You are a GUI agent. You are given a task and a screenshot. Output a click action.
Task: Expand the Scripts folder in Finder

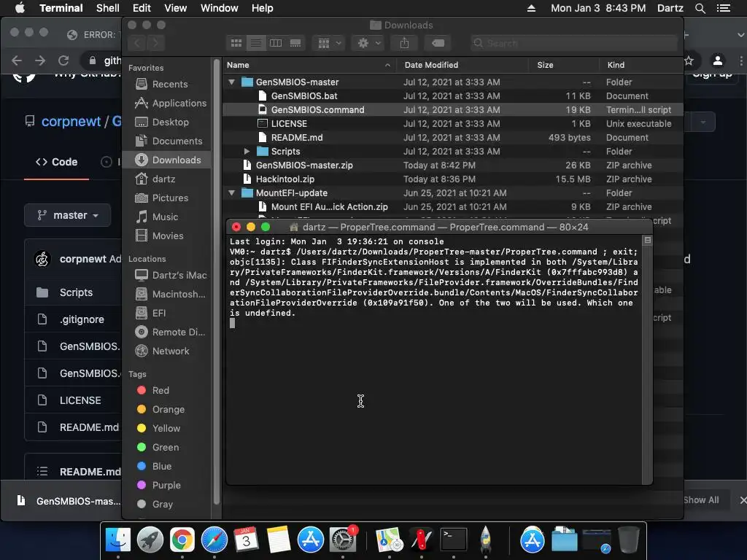tap(247, 152)
